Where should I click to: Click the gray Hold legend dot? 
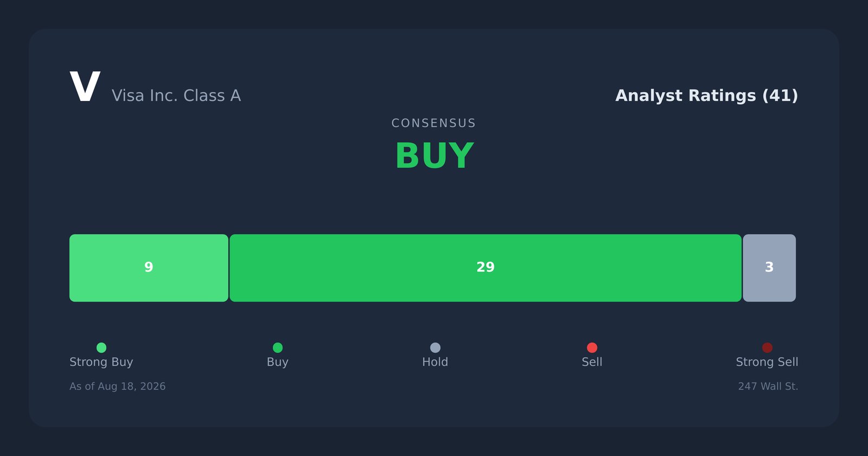click(x=435, y=347)
